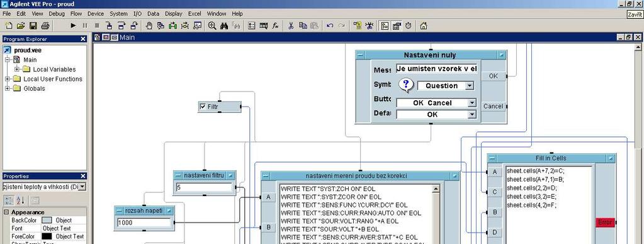Open the Flow menu
The width and height of the screenshot is (644, 244).
pos(76,14)
